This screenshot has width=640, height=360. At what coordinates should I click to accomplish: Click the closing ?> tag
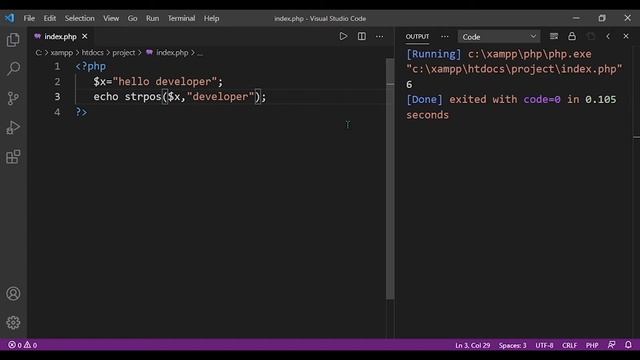(x=81, y=112)
